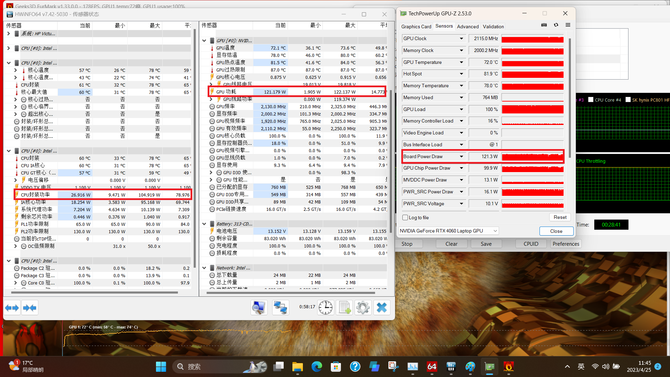Open the weather widget showing 17°C
Viewport: 670px width, 377px height.
coord(26,366)
